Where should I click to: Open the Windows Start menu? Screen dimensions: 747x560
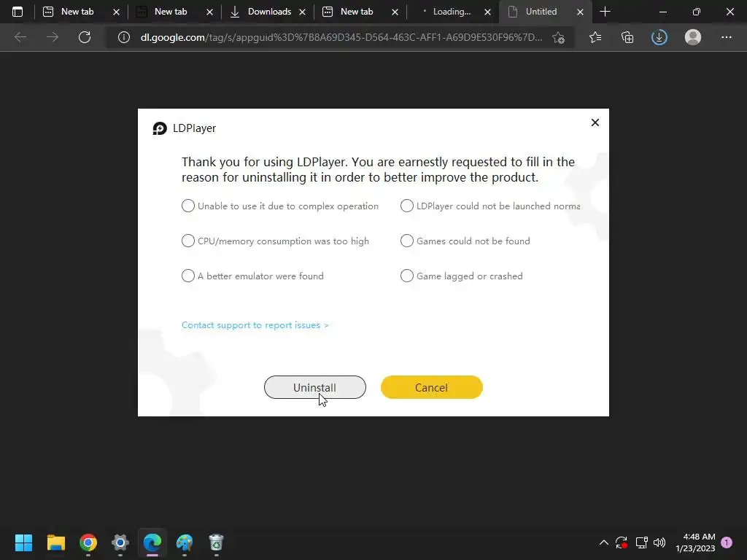click(x=24, y=542)
